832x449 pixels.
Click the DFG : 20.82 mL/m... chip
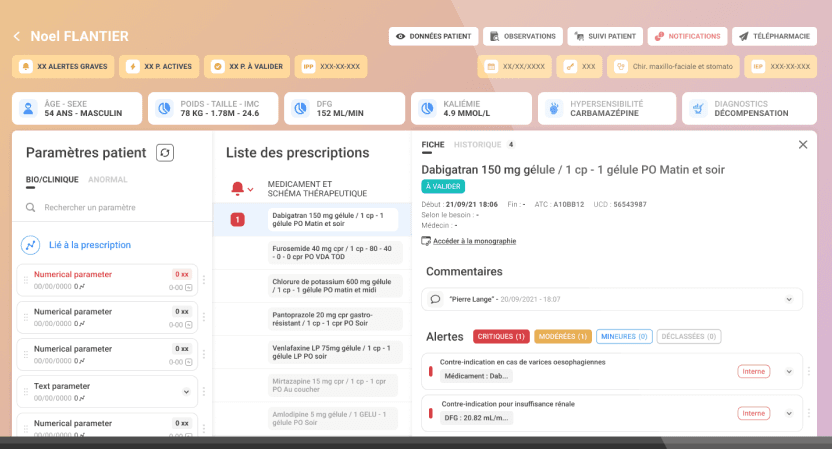click(x=476, y=418)
